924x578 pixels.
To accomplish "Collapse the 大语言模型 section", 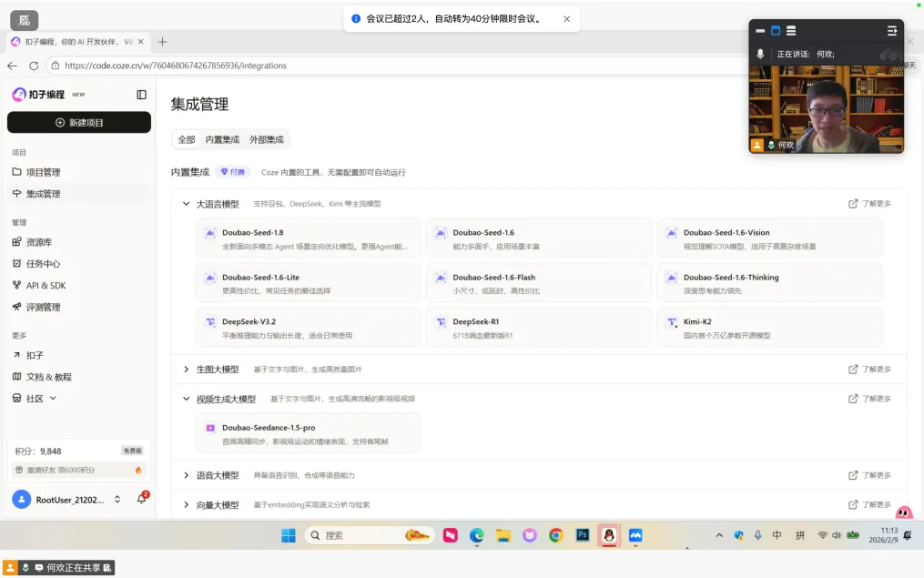I will click(x=187, y=204).
